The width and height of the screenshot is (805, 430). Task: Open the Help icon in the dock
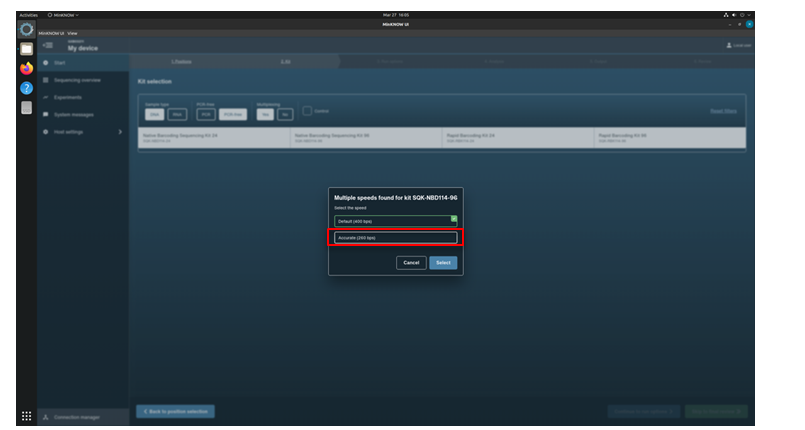pyautogui.click(x=27, y=88)
